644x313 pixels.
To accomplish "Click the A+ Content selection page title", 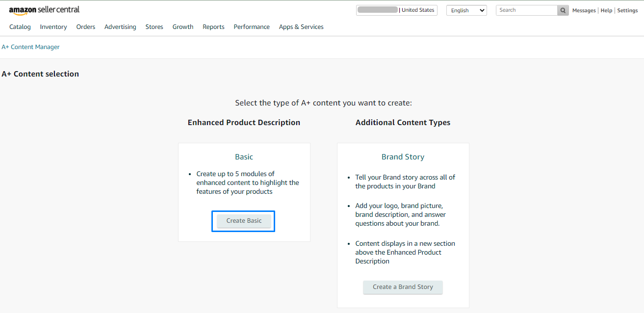I will (x=40, y=74).
